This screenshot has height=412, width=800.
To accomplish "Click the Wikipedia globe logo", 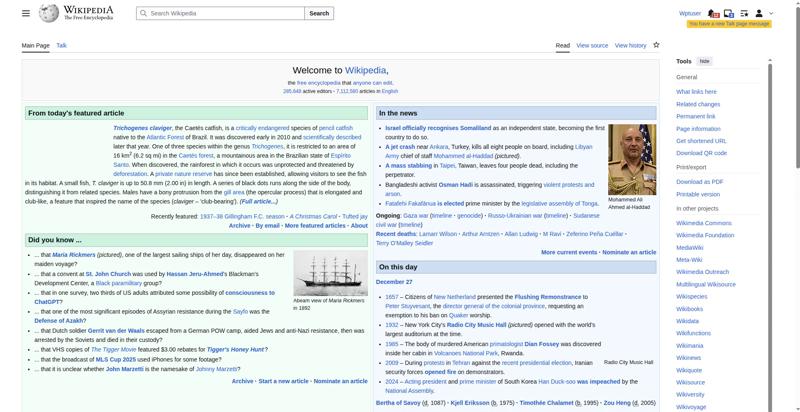I will 48,13.
